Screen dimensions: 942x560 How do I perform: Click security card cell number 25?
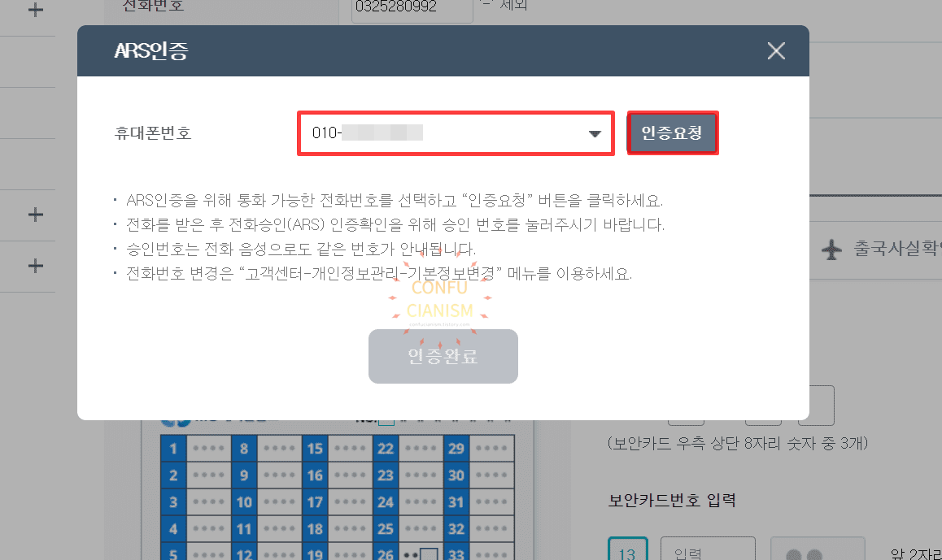385,529
